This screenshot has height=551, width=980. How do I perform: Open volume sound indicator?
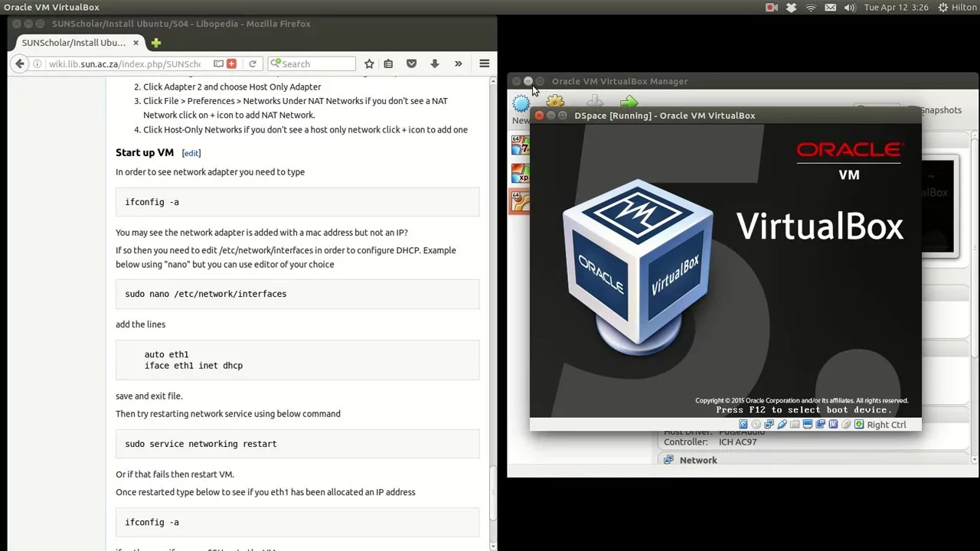click(849, 7)
